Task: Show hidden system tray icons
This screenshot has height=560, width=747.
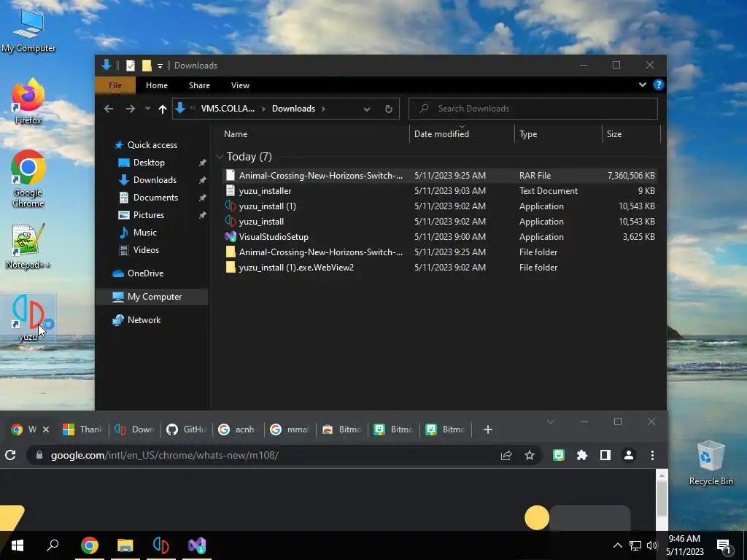Action: tap(617, 545)
